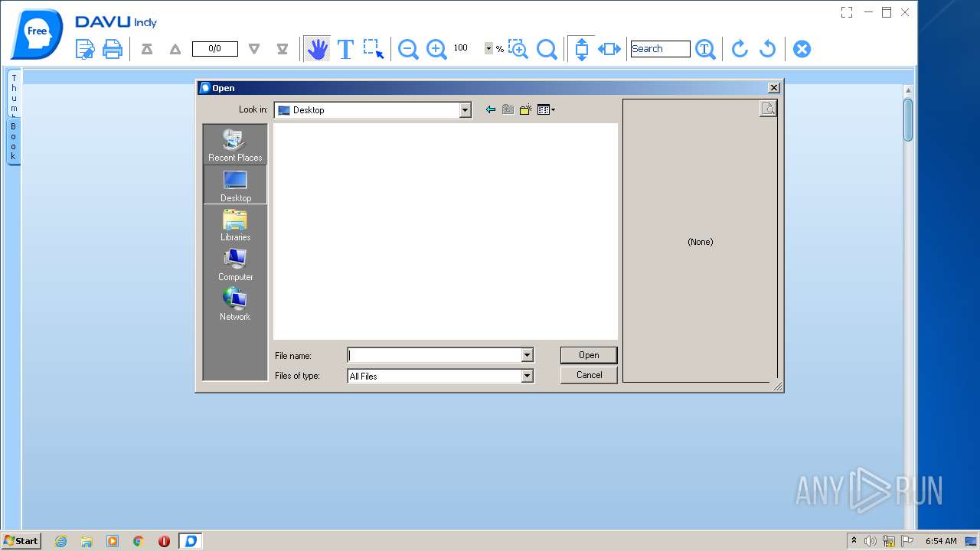This screenshot has width=980, height=551.
Task: Click the File name text field
Action: [x=434, y=355]
